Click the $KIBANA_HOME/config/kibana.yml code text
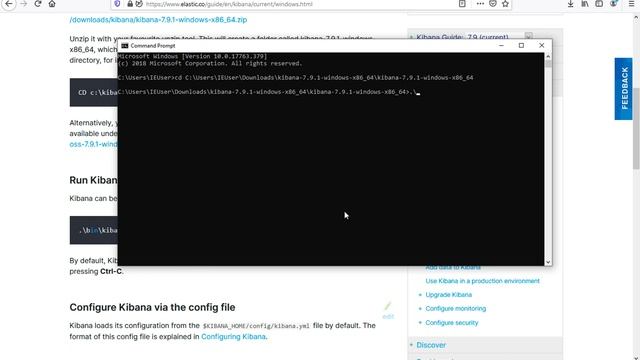Screen dimensions: 640x360 point(256,326)
